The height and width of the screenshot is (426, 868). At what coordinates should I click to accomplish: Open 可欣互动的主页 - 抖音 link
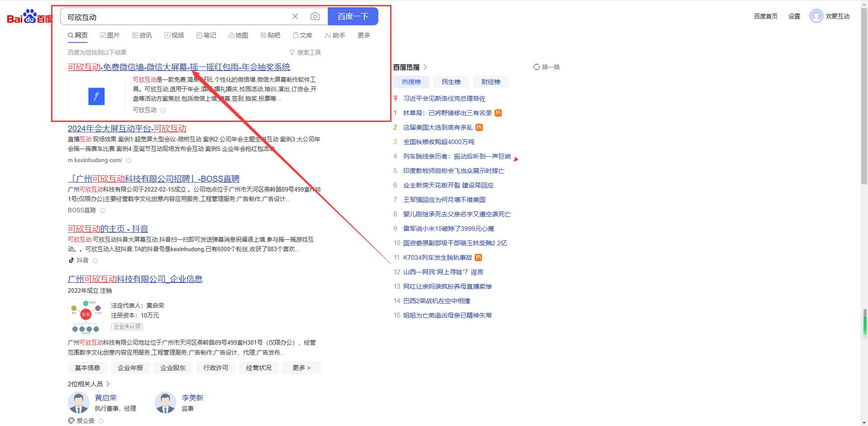[108, 229]
